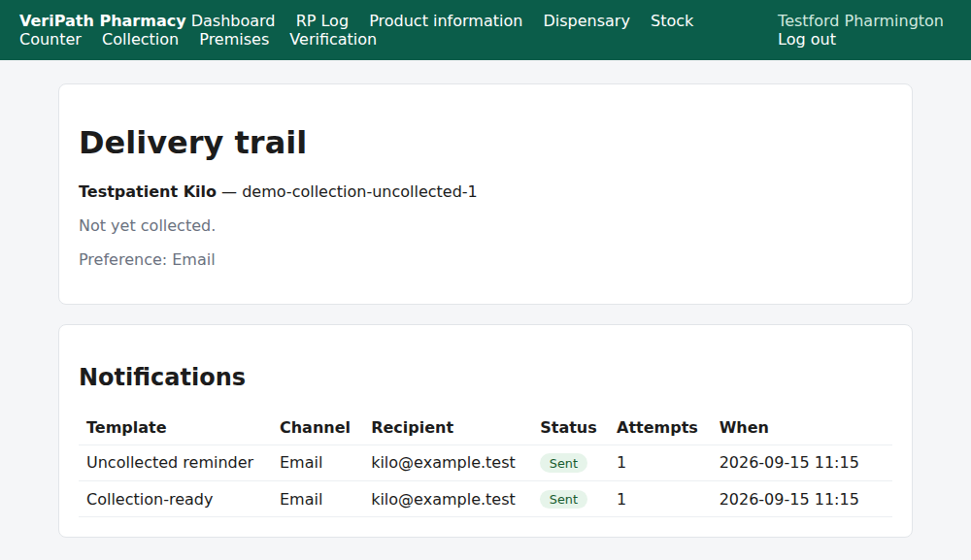The width and height of the screenshot is (971, 560).
Task: Click the Sent badge for Uncollected reminder
Action: coord(563,464)
